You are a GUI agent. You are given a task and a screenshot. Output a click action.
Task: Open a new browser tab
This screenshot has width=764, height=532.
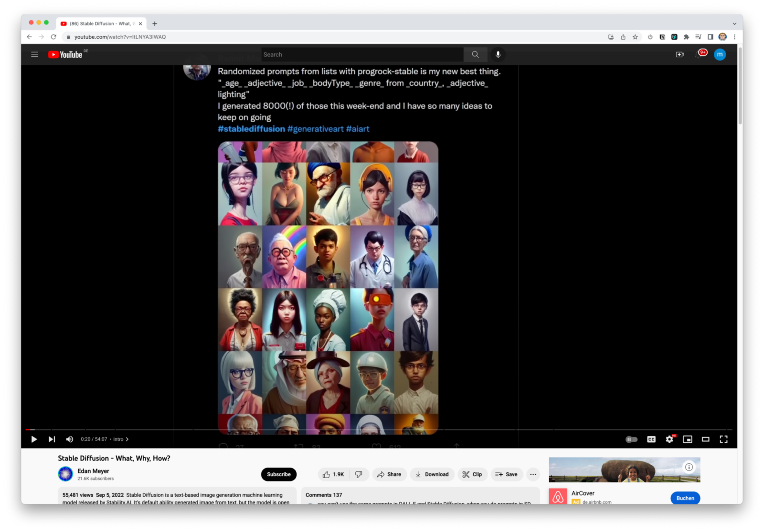pyautogui.click(x=155, y=23)
